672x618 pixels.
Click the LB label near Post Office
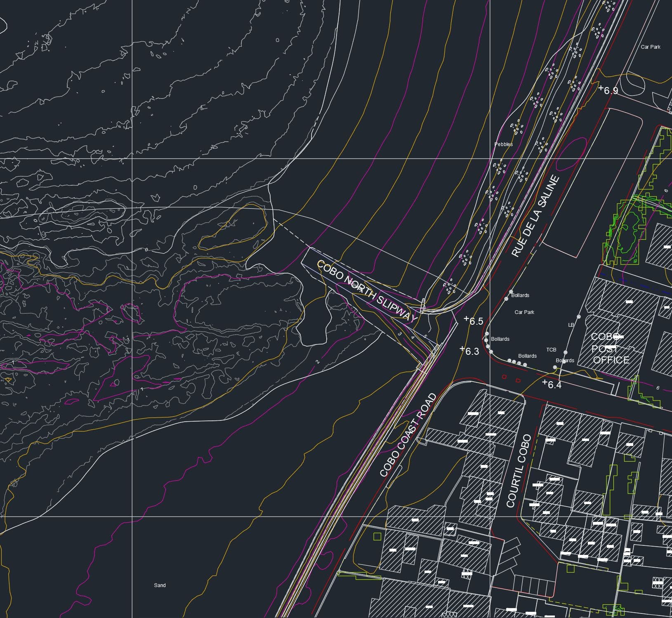(571, 325)
